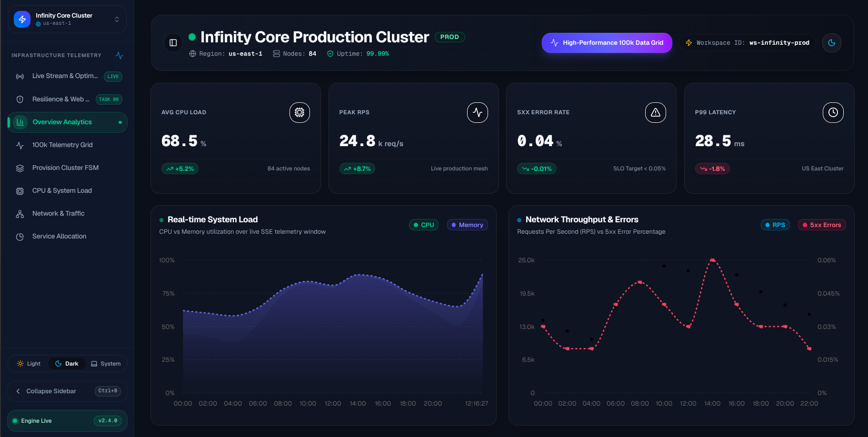Viewport: 868px width, 437px height.
Task: Click the +8.7% trend badge
Action: tap(357, 169)
